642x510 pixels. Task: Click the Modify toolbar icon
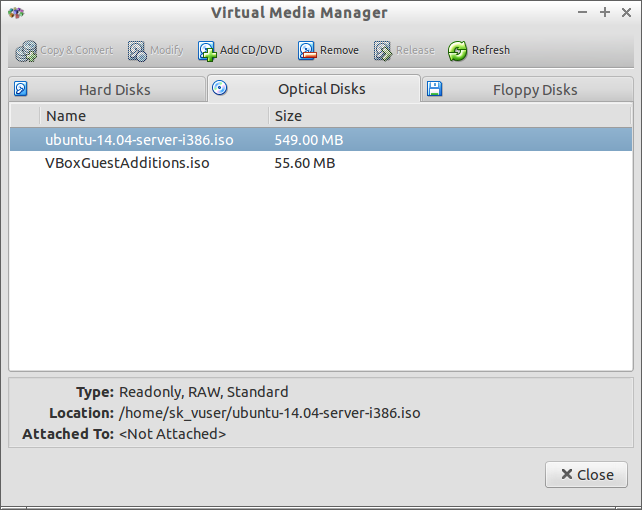click(x=137, y=51)
